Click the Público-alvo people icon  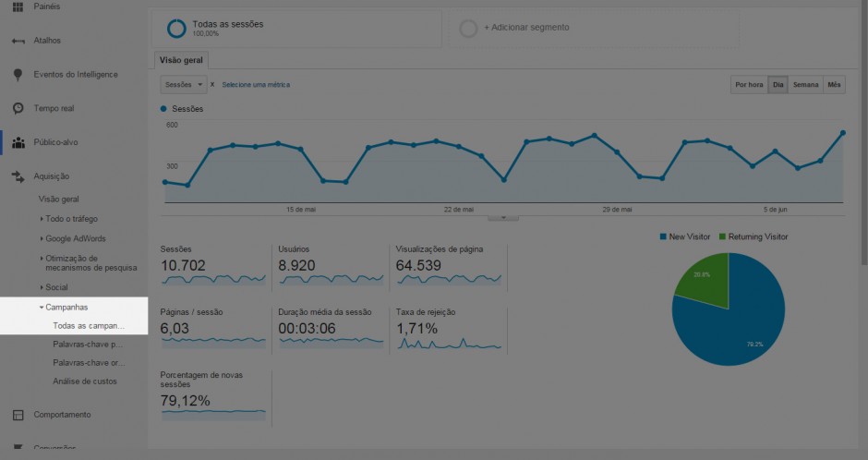pos(18,143)
